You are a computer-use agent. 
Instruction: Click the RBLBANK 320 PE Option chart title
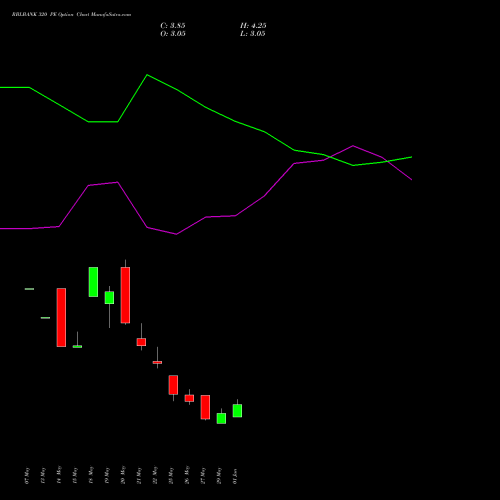tap(71, 15)
